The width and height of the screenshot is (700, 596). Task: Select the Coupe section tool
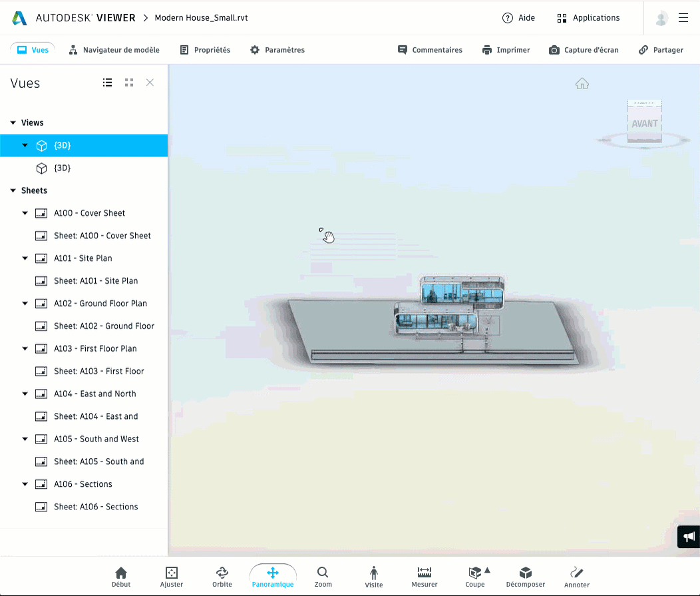(474, 577)
